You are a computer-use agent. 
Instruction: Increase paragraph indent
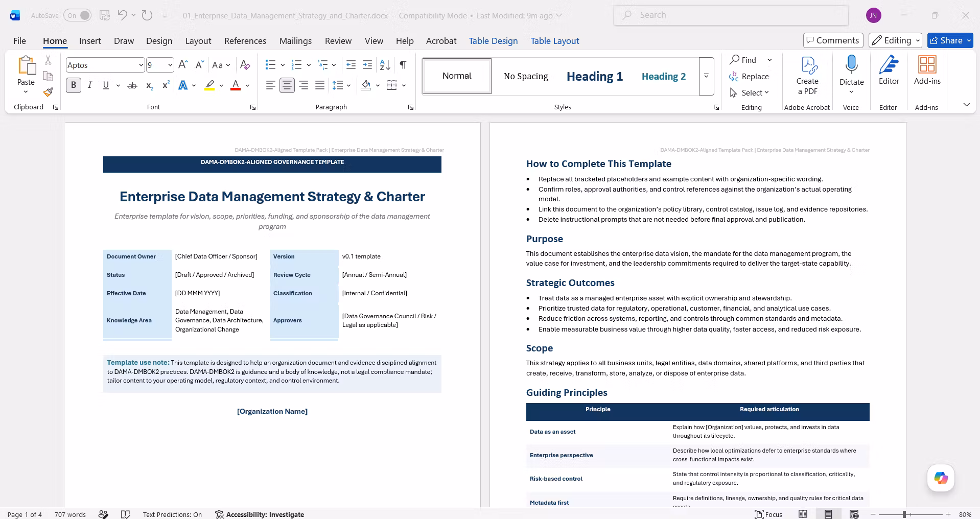pos(367,65)
